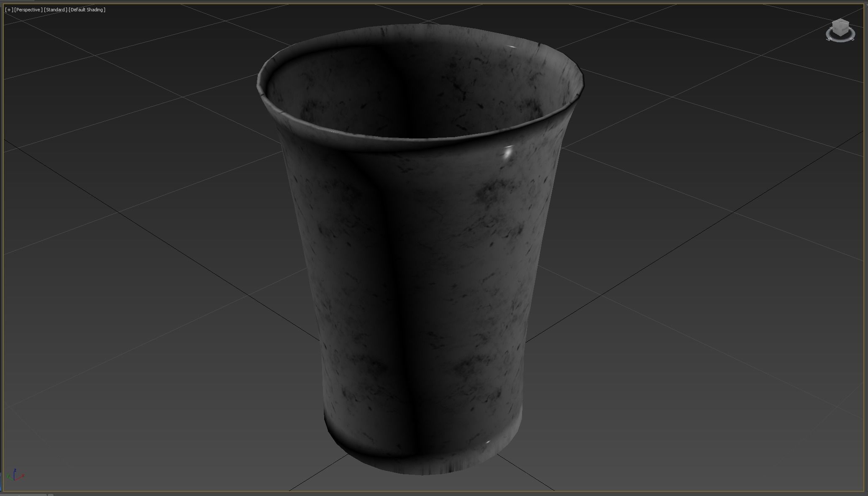Open the Standard viewport quality menu
Screen dimensions: 868x496
tap(56, 10)
